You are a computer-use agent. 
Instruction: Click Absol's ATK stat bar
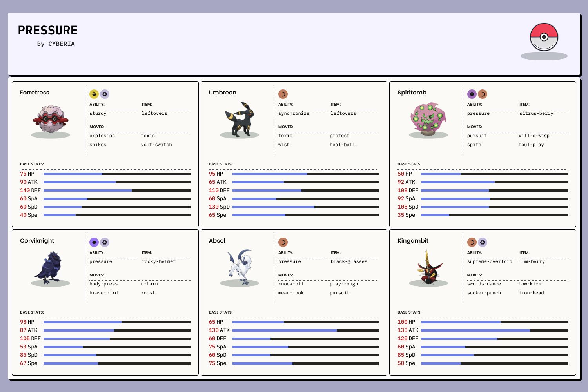(x=306, y=330)
